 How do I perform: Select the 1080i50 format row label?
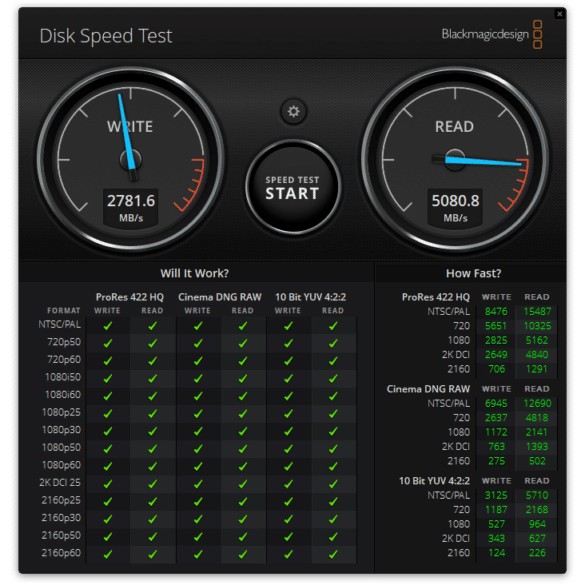[x=63, y=377]
